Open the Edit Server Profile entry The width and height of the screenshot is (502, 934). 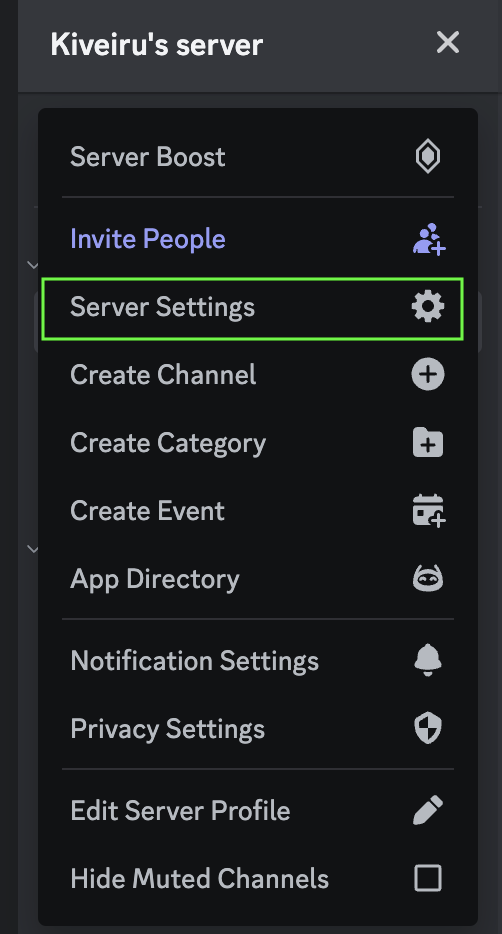pos(257,810)
